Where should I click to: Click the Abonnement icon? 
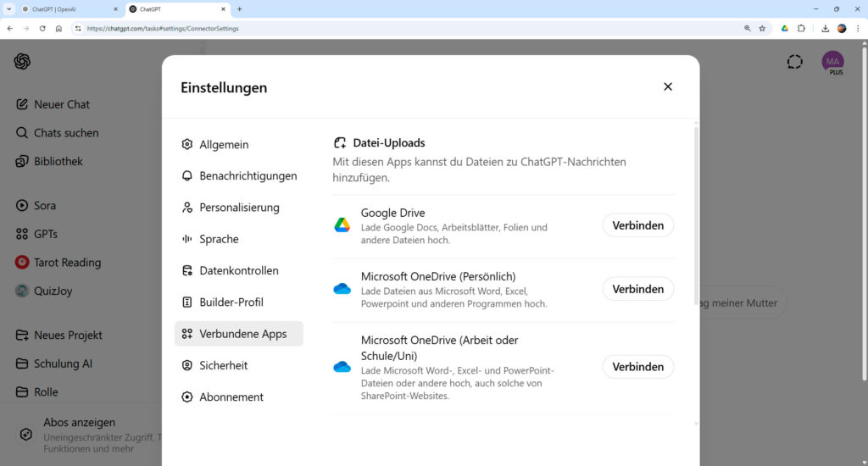(187, 397)
